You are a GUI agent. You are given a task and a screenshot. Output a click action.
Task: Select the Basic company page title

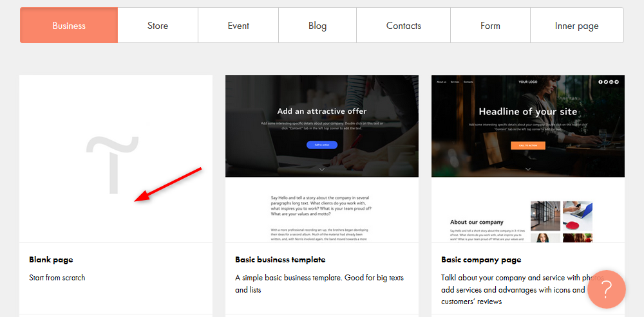pos(481,260)
